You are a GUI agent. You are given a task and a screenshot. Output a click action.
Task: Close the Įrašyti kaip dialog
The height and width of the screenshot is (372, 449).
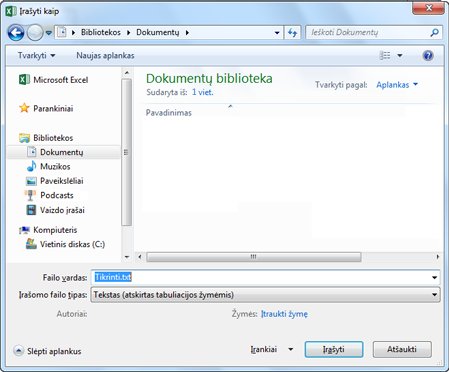click(x=429, y=8)
